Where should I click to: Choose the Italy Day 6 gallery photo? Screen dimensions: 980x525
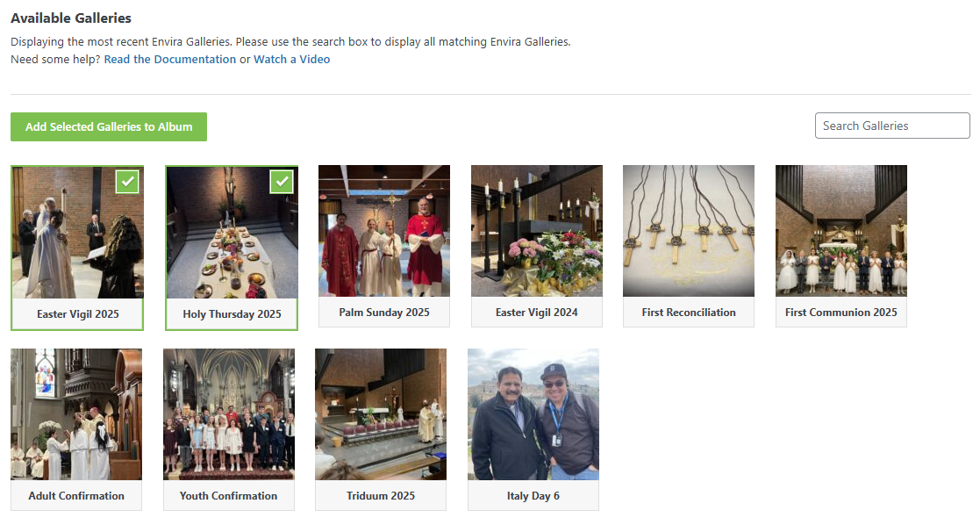pos(533,414)
